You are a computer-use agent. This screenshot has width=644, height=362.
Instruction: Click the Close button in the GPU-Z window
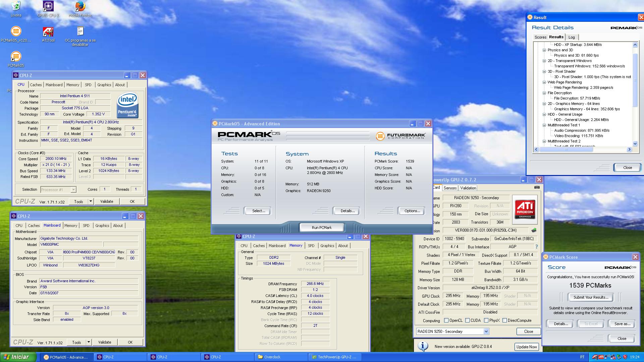pos(529,331)
